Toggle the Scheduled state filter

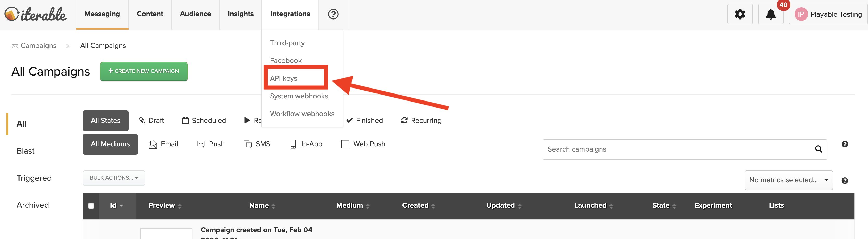point(204,120)
